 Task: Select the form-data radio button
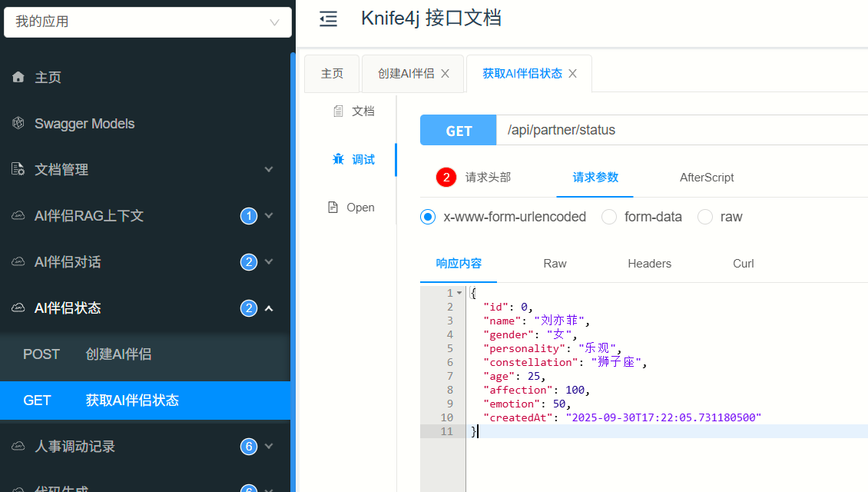tap(609, 217)
